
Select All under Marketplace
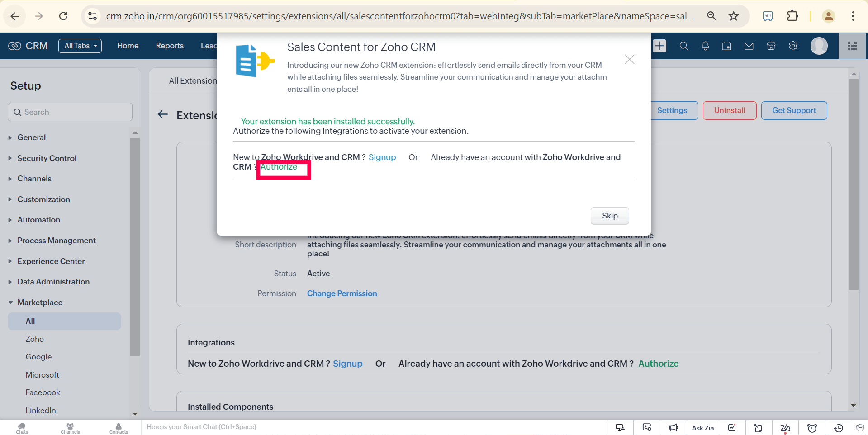click(x=65, y=321)
